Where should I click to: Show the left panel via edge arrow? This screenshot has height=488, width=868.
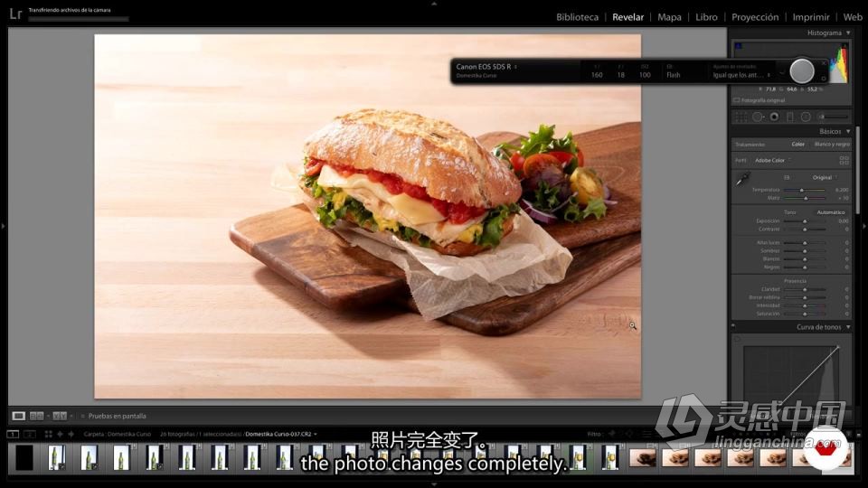coord(4,226)
